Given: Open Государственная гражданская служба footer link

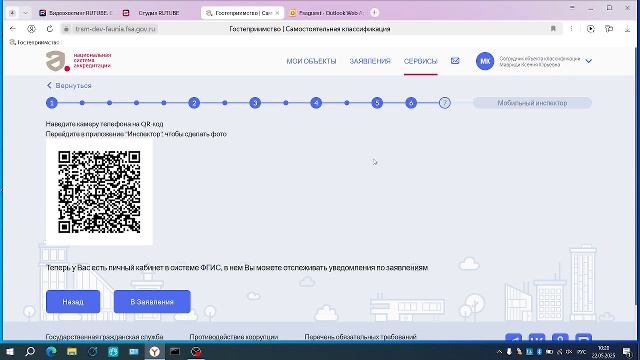Looking at the screenshot, I should tap(104, 337).
